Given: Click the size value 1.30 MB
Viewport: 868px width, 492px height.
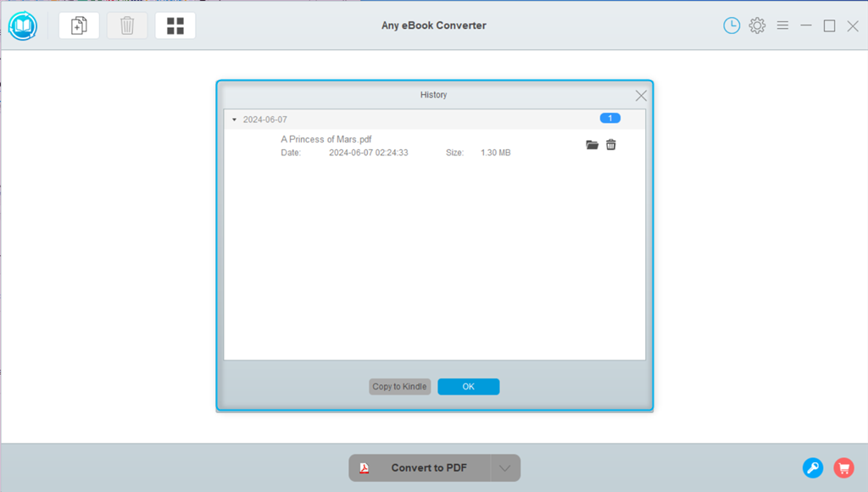Looking at the screenshot, I should [495, 153].
